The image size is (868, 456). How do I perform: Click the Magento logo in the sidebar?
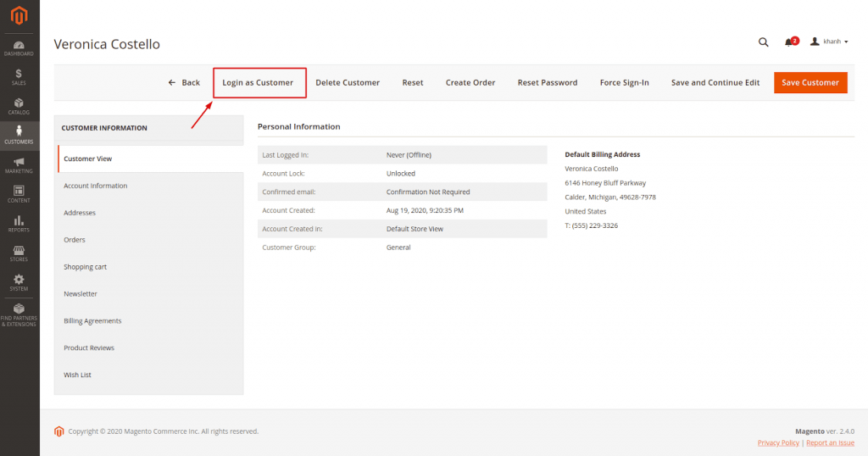coord(19,15)
